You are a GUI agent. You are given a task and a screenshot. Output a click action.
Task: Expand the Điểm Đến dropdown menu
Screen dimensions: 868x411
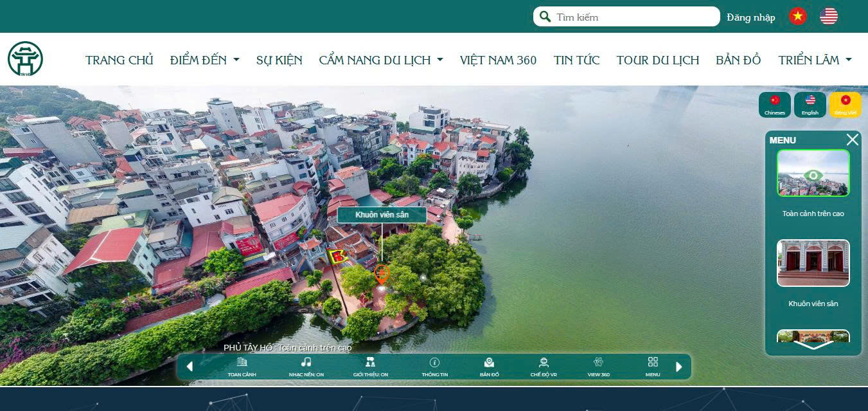[x=204, y=60]
